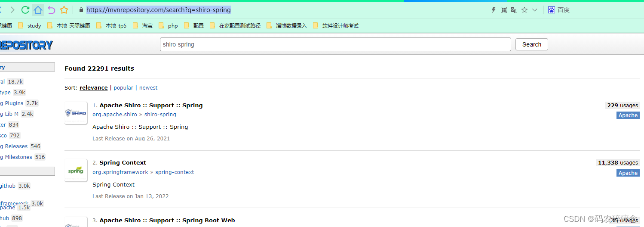Click the sidebar entry with 834 count
Screen dimensions: 644x227
click(10, 124)
